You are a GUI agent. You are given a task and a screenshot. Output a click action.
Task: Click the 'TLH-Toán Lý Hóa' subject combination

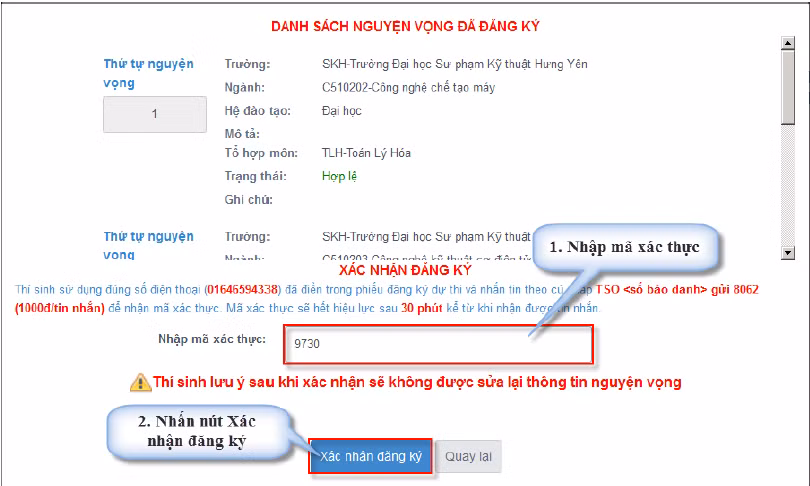tap(366, 153)
